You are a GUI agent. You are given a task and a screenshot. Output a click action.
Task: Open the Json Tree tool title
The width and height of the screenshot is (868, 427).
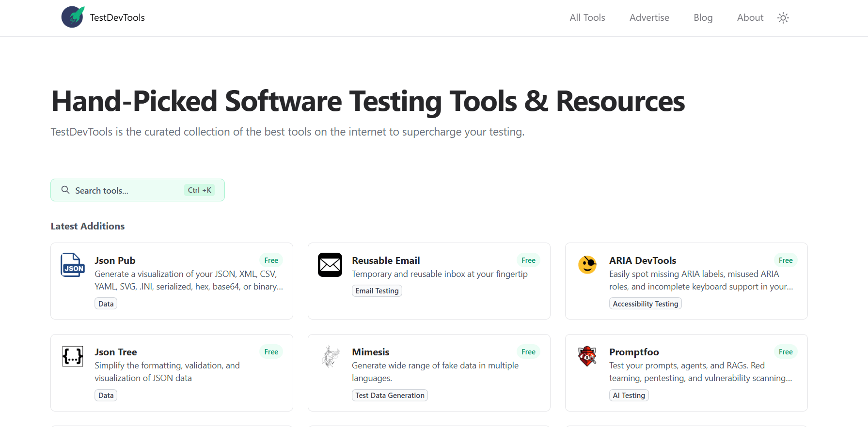pos(116,352)
